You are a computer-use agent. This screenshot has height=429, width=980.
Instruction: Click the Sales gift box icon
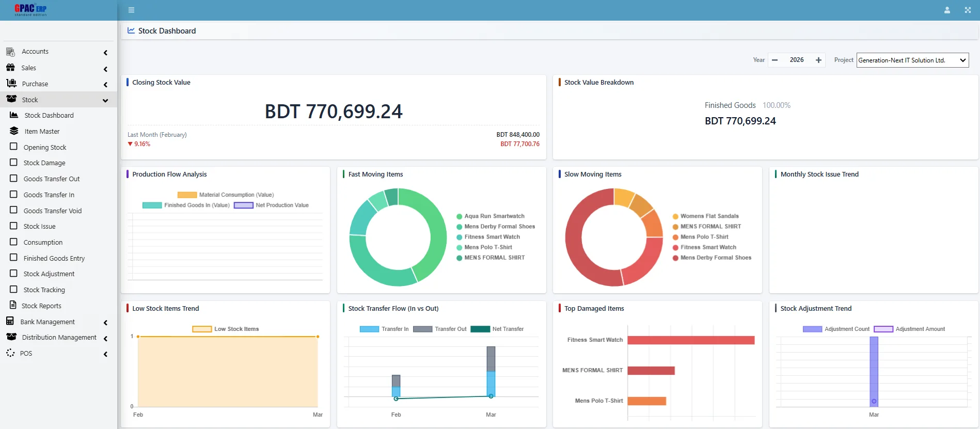(10, 68)
